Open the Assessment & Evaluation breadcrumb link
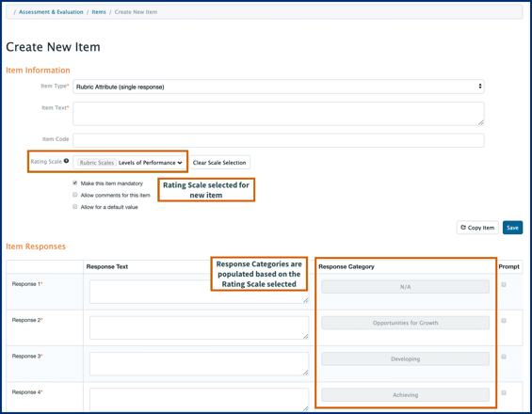 tap(51, 12)
